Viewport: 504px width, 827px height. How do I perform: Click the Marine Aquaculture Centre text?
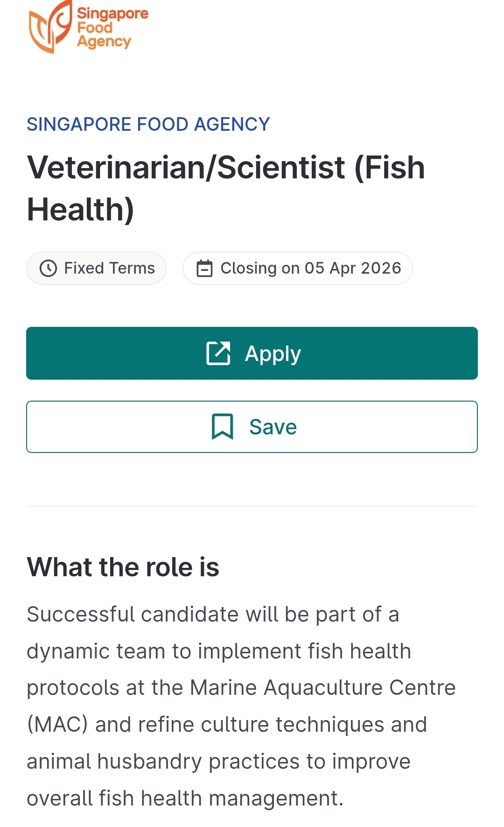322,687
